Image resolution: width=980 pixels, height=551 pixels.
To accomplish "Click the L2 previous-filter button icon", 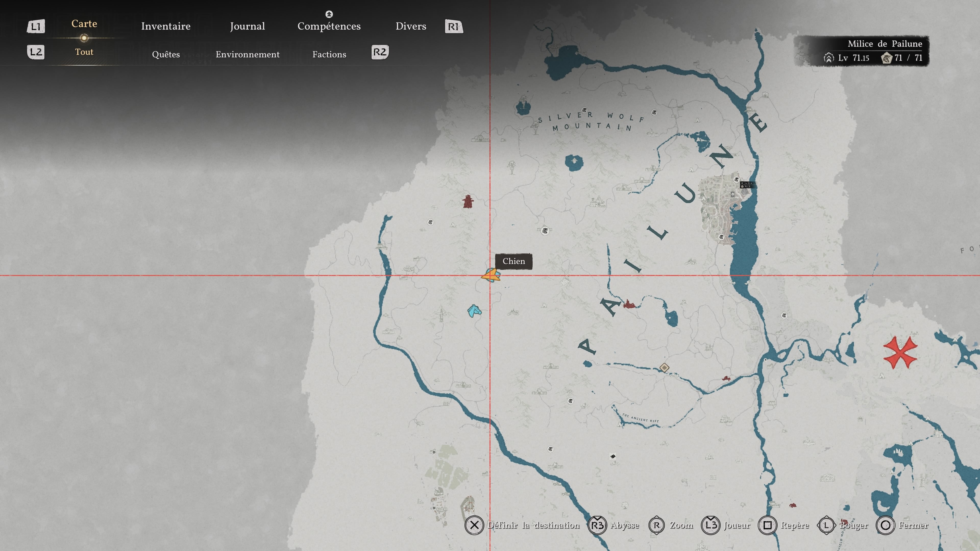I will click(36, 52).
